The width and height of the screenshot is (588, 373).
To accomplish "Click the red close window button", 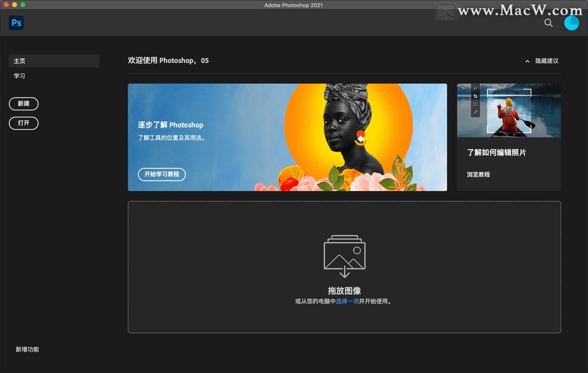I will point(6,5).
